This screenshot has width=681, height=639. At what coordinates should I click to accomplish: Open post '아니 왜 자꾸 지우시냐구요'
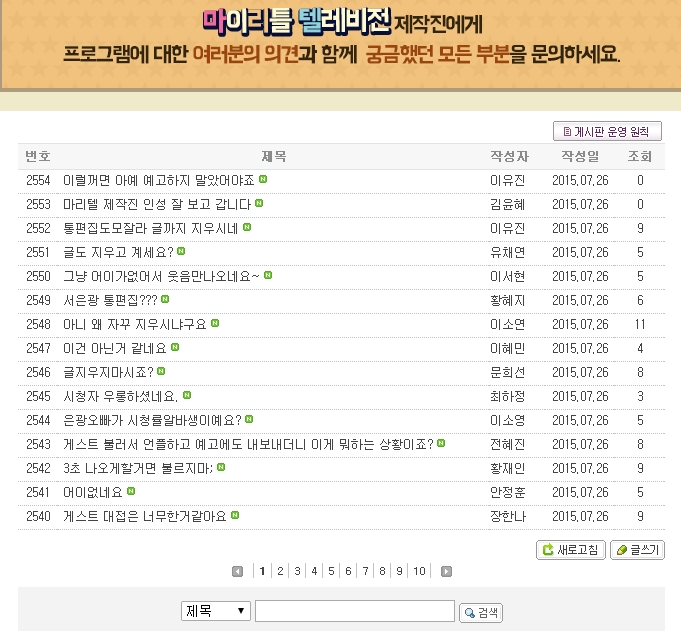[x=135, y=324]
